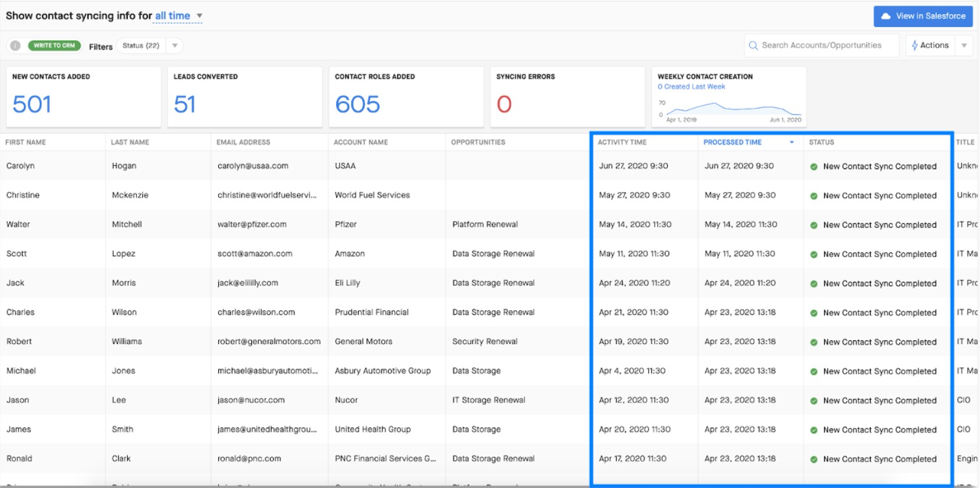This screenshot has height=488, width=980.
Task: Open the "0 Created Last Week" link
Action: (692, 87)
